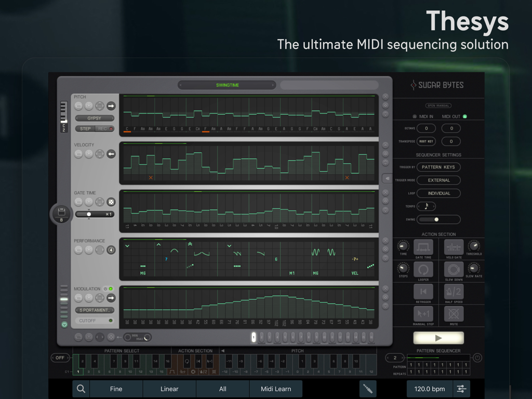Click the Slow Down action icon
This screenshot has height=399, width=532.
(454, 269)
